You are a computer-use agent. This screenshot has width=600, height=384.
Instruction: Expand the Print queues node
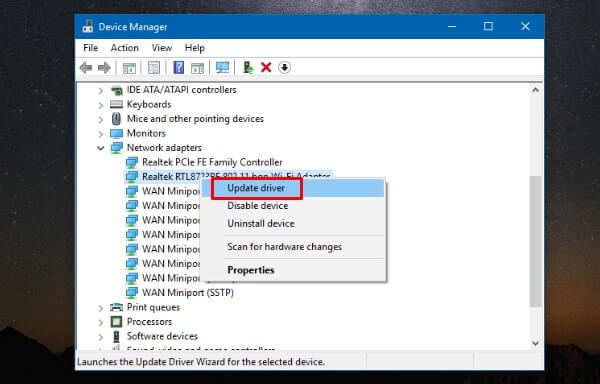[x=101, y=308]
